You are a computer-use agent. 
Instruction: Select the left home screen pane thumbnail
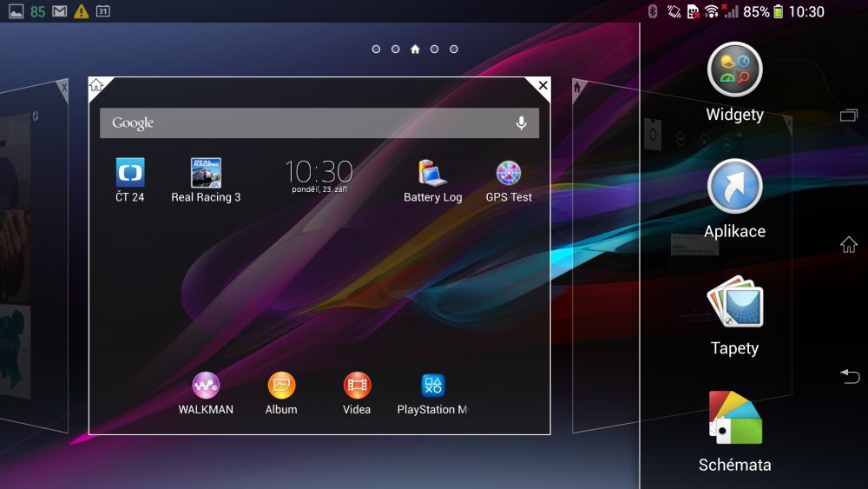pos(34,254)
